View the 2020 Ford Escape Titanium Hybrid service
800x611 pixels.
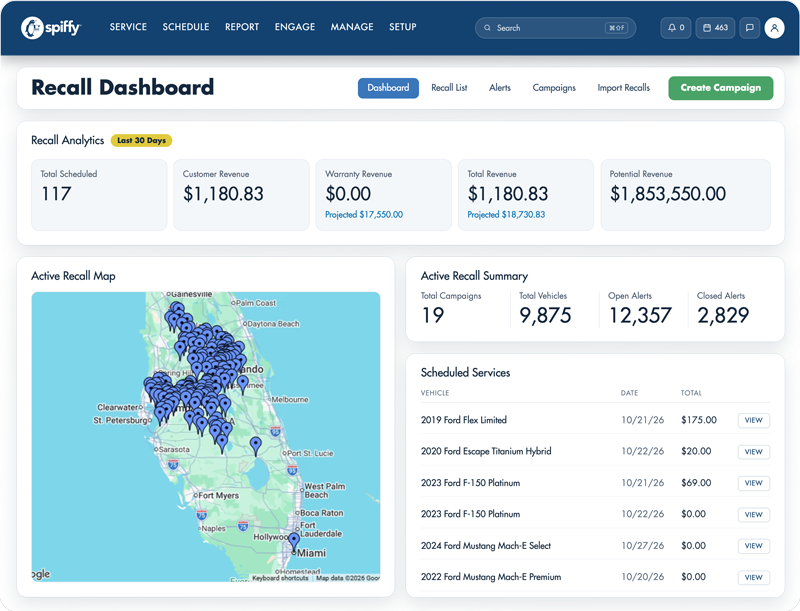(x=754, y=452)
